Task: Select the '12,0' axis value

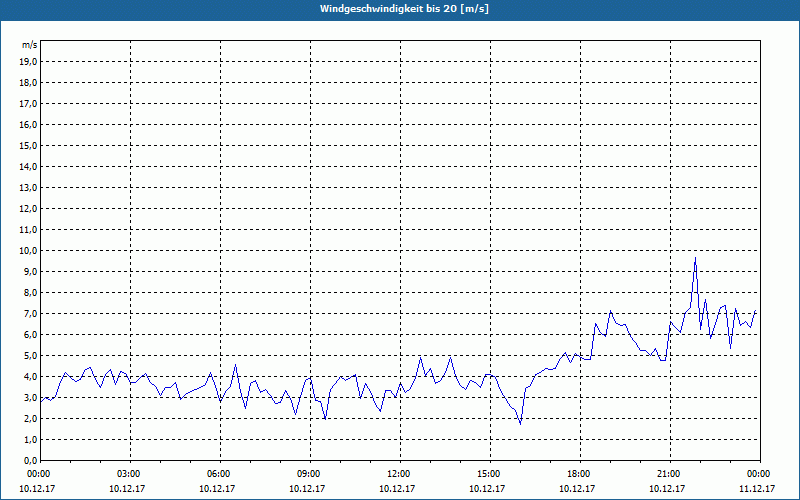Action: pos(29,209)
